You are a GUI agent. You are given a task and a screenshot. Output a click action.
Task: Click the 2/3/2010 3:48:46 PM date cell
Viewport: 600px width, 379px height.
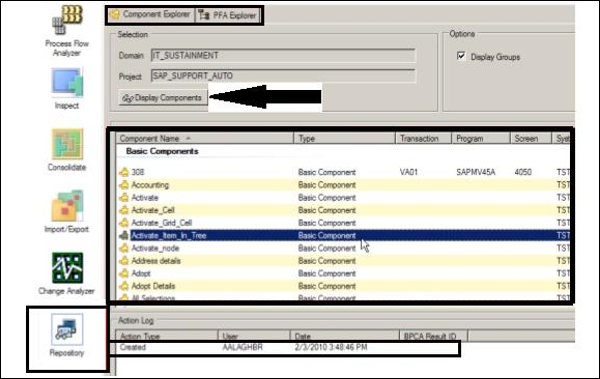[x=331, y=347]
